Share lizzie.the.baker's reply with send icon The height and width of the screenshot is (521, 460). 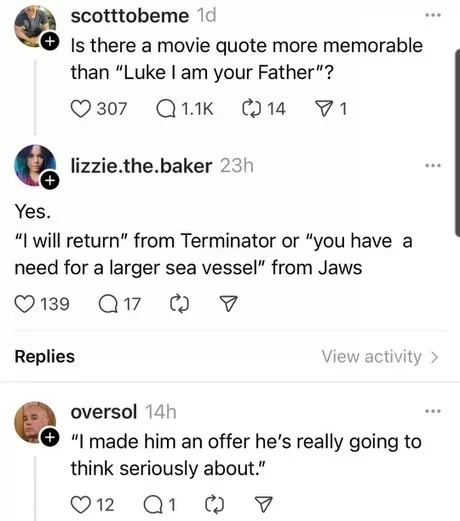pos(229,304)
